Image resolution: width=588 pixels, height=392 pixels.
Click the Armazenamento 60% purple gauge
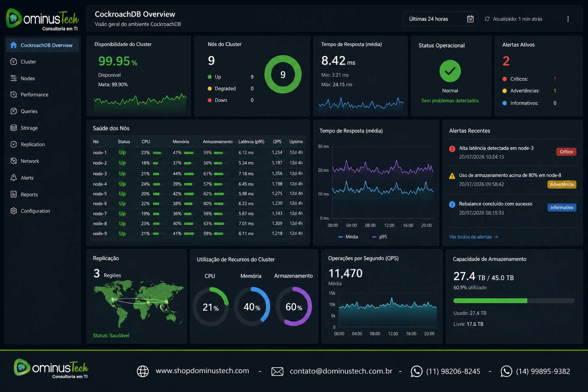point(294,307)
